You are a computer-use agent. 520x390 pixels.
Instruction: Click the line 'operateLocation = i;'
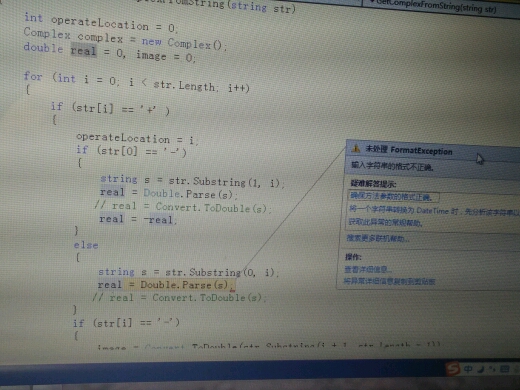point(137,138)
